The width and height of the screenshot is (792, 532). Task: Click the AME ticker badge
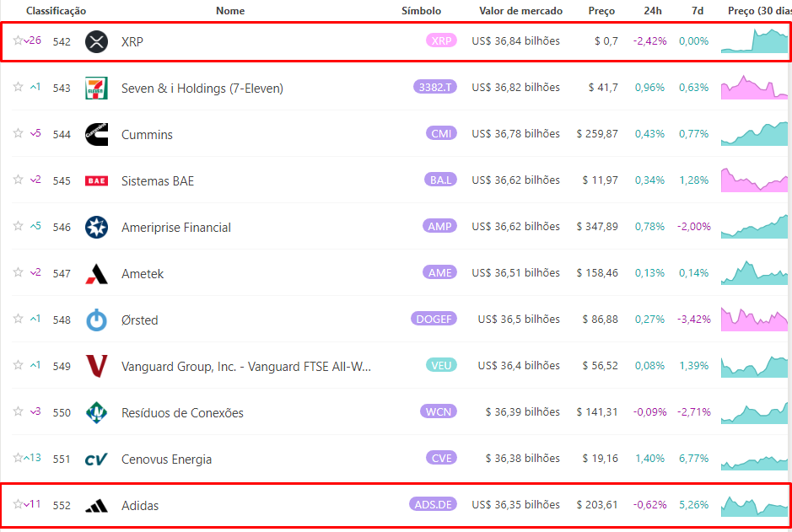440,272
